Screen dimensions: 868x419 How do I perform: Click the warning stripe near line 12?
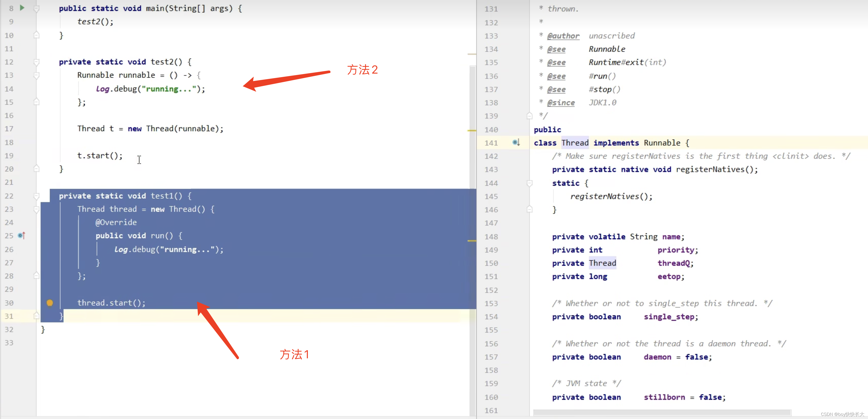pyautogui.click(x=472, y=54)
